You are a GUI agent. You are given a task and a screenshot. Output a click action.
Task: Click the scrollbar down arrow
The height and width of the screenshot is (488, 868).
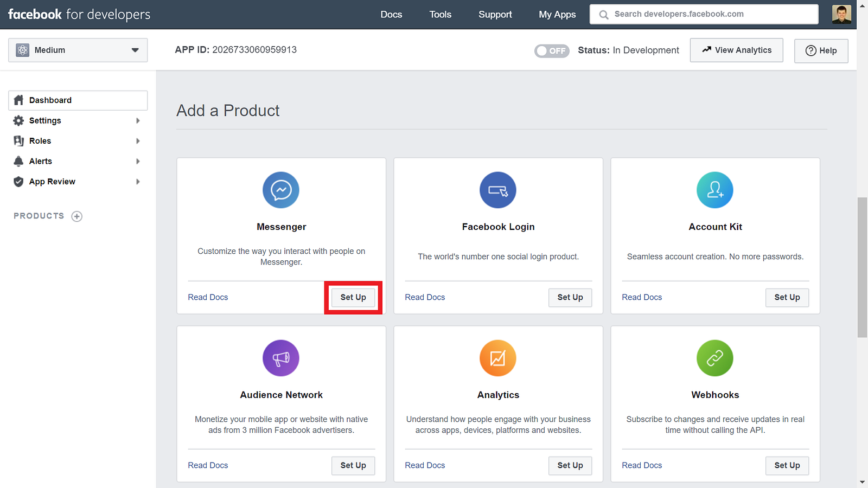coord(862,482)
